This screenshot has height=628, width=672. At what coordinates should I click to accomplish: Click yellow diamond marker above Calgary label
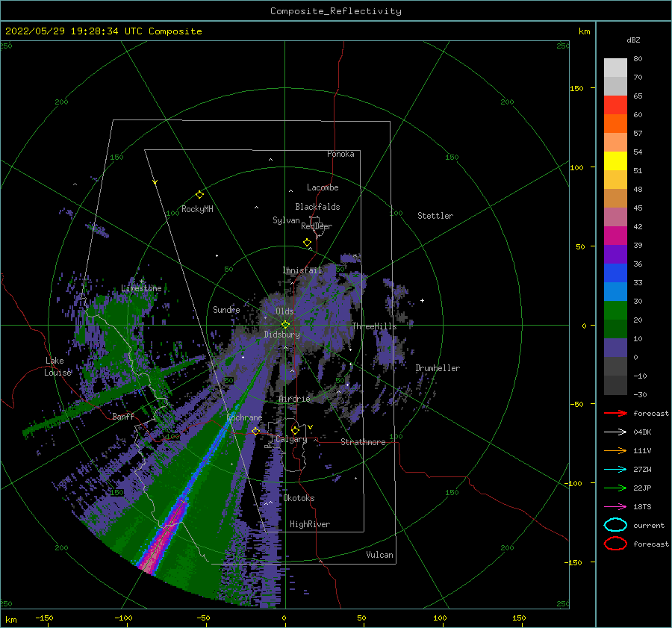tap(295, 430)
